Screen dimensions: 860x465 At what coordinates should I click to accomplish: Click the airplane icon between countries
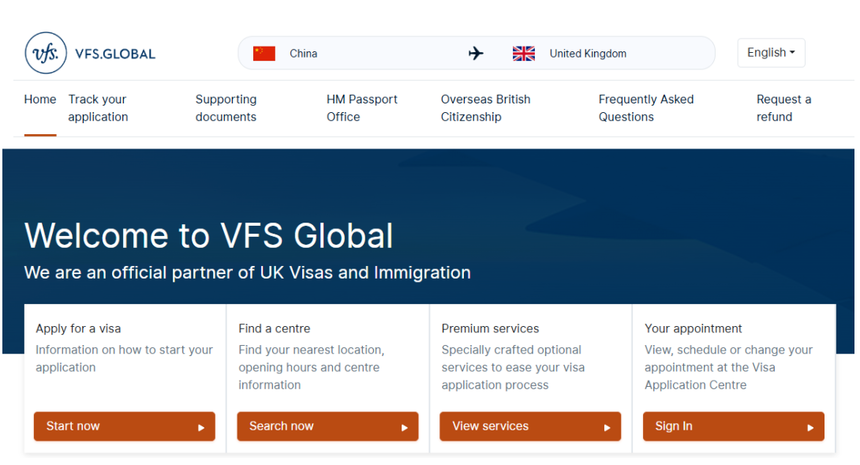click(476, 53)
